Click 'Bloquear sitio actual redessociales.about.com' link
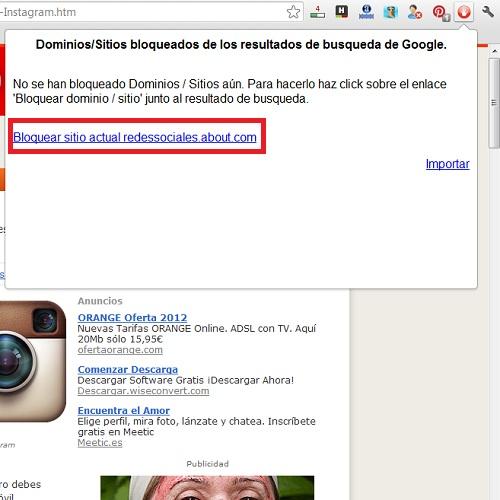The width and height of the screenshot is (500, 500). tap(135, 137)
